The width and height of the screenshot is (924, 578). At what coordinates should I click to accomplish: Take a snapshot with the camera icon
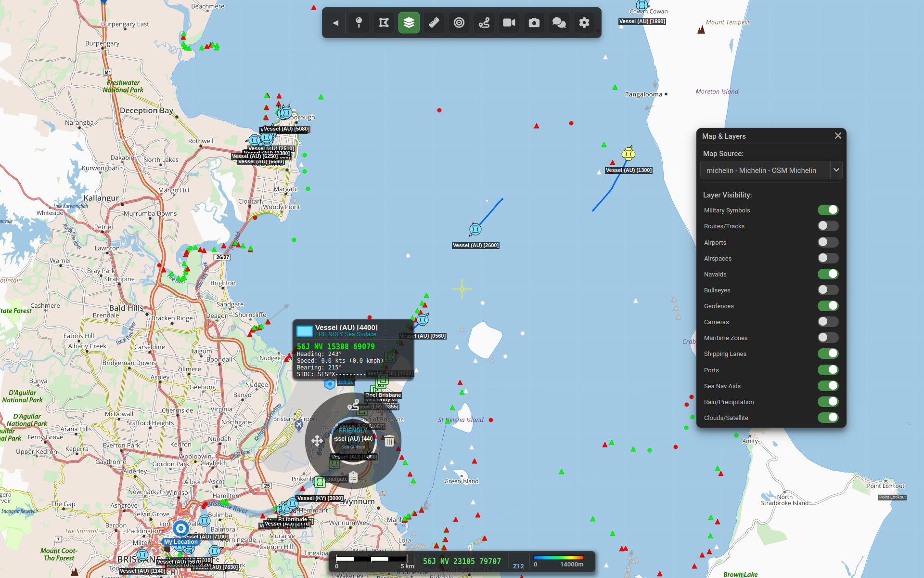pos(534,23)
